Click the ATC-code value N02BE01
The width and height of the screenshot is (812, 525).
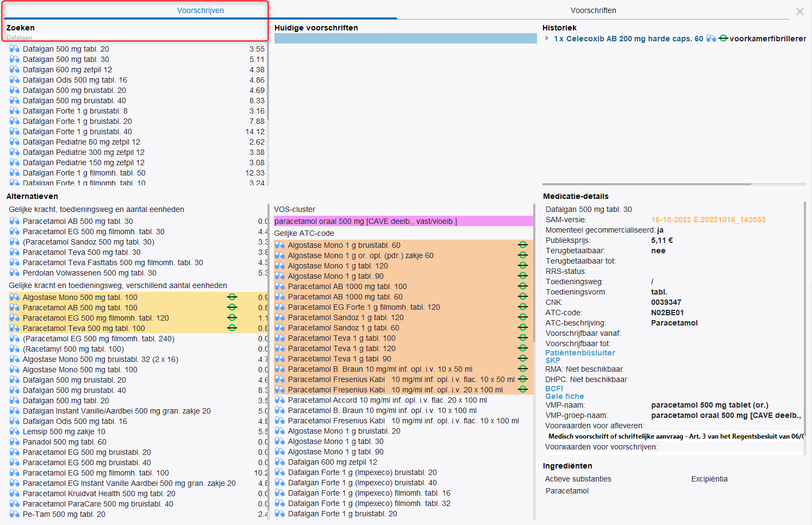tap(667, 312)
